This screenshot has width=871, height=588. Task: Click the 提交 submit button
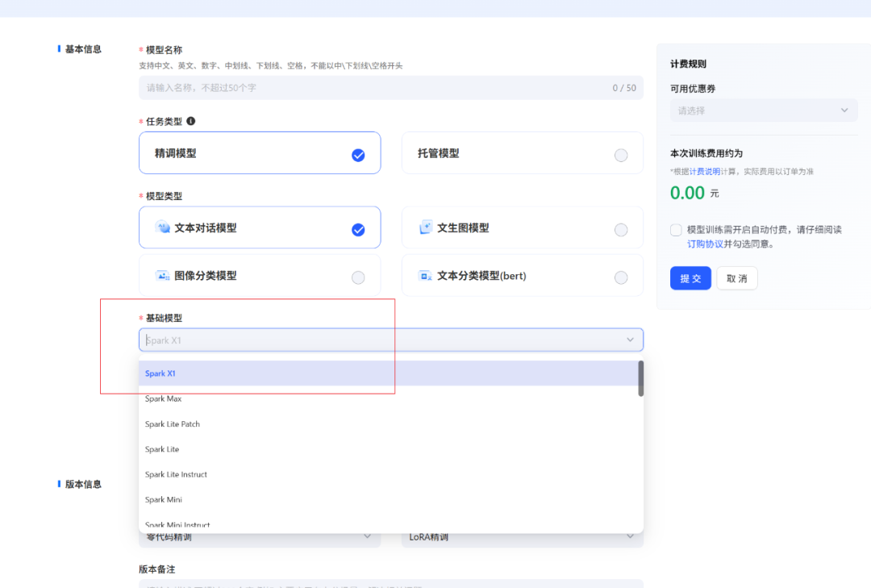[x=690, y=278]
